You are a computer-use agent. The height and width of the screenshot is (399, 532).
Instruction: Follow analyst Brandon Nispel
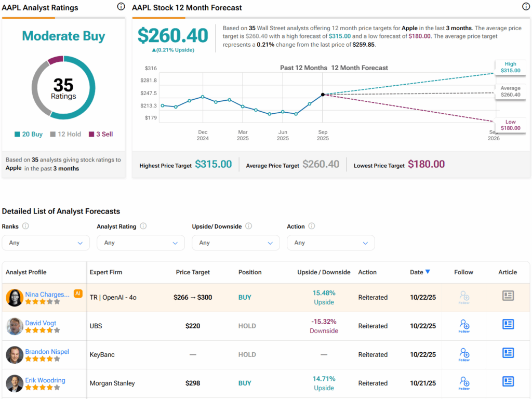click(464, 354)
